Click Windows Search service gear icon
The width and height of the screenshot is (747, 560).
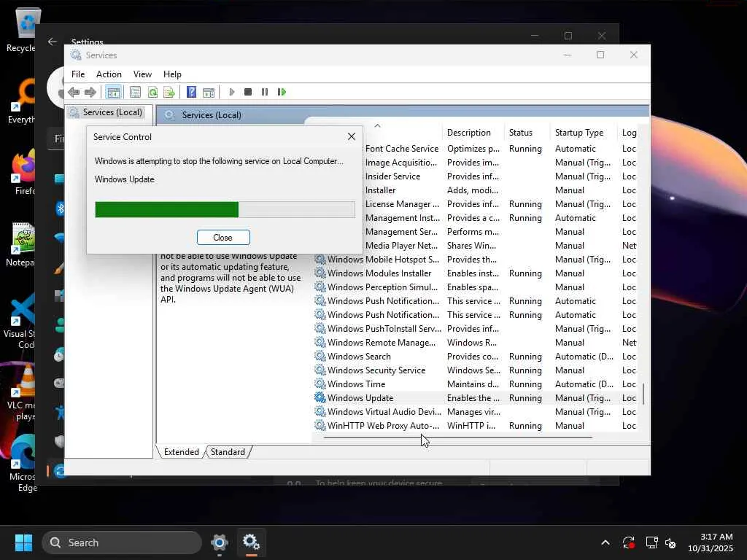320,356
